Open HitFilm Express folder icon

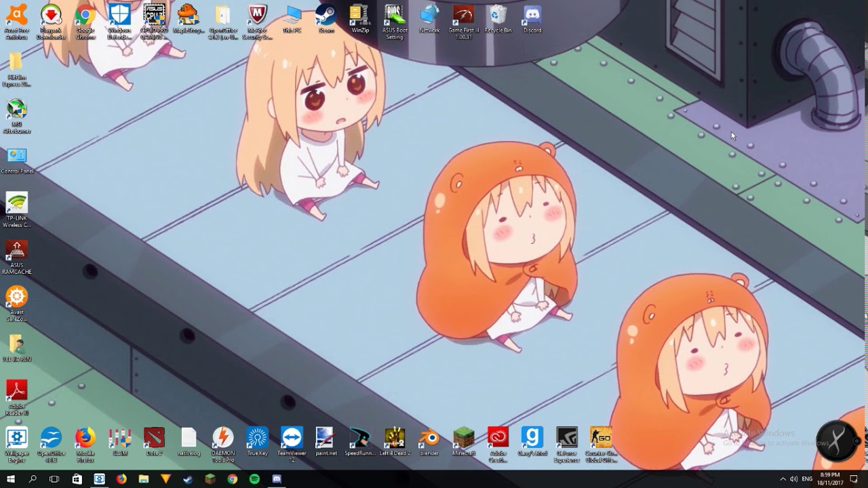point(16,70)
